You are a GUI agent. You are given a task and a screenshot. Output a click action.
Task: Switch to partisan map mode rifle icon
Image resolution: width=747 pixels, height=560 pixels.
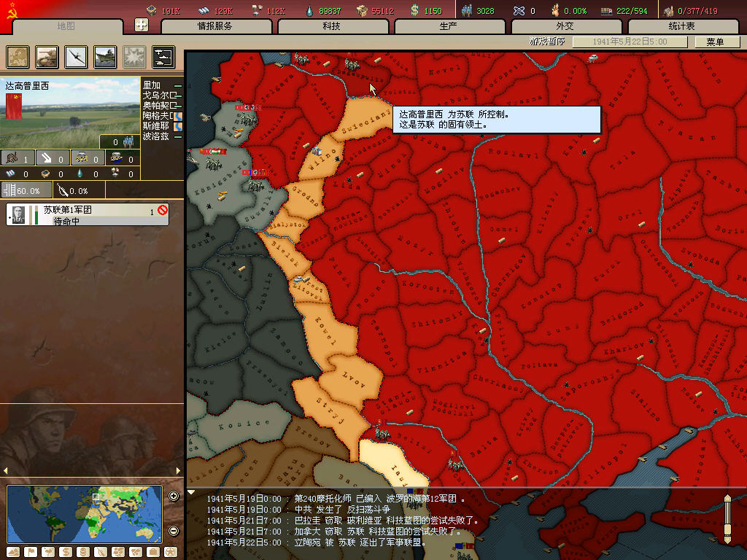tap(101, 553)
